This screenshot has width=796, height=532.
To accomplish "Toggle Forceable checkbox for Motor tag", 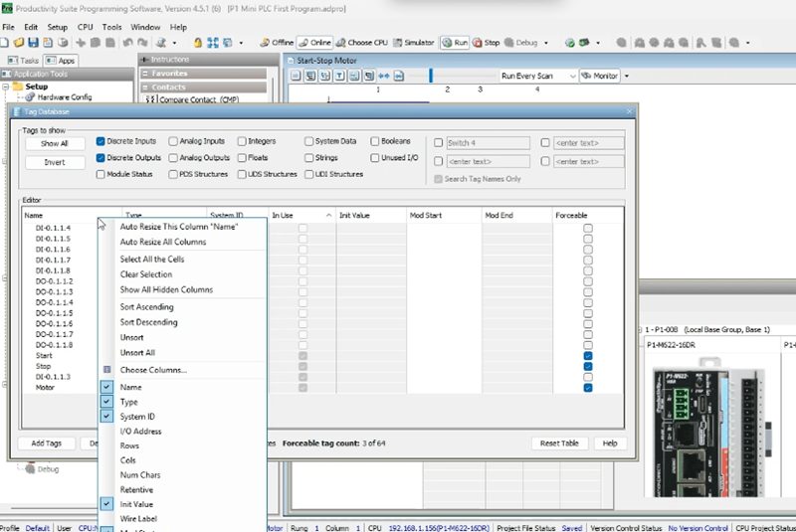I will (x=588, y=388).
